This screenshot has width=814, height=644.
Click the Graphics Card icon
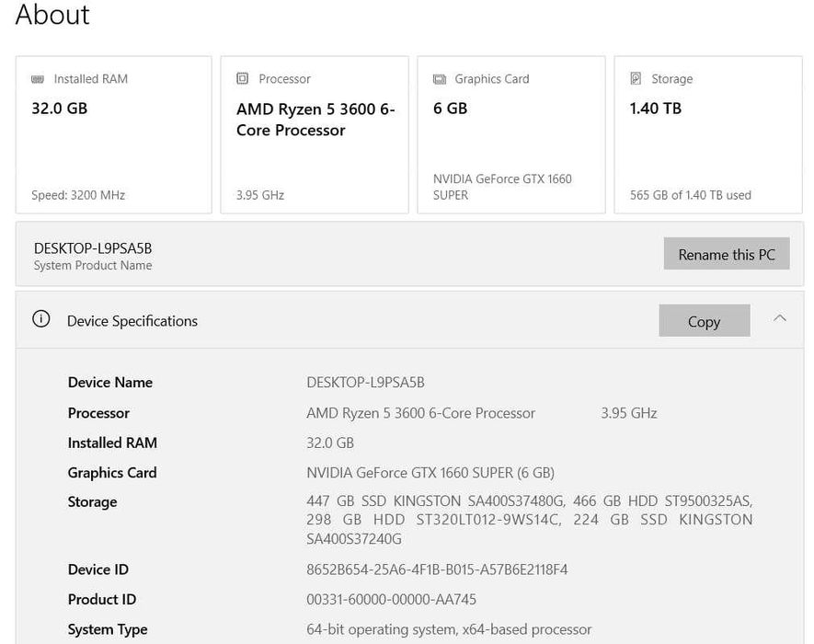coord(440,79)
